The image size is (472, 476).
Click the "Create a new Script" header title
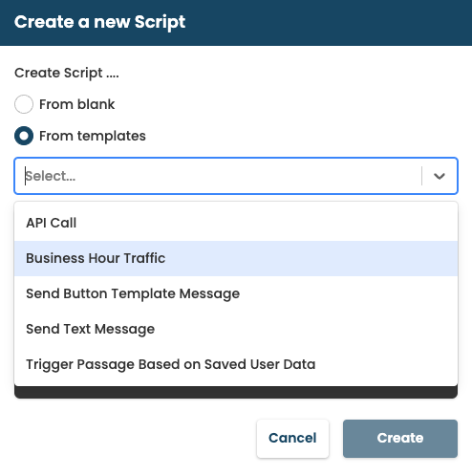[x=99, y=22]
